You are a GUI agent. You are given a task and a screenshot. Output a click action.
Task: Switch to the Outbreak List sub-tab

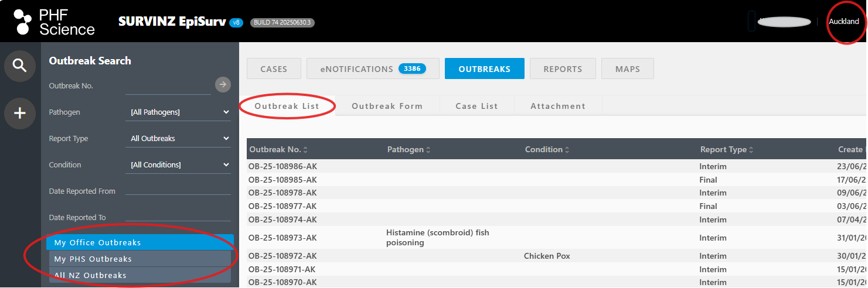[287, 106]
